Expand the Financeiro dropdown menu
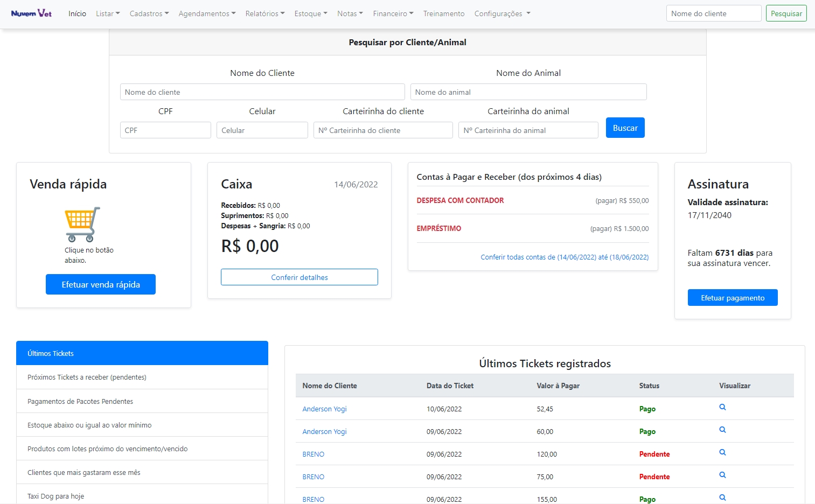This screenshot has width=815, height=504. [x=393, y=13]
